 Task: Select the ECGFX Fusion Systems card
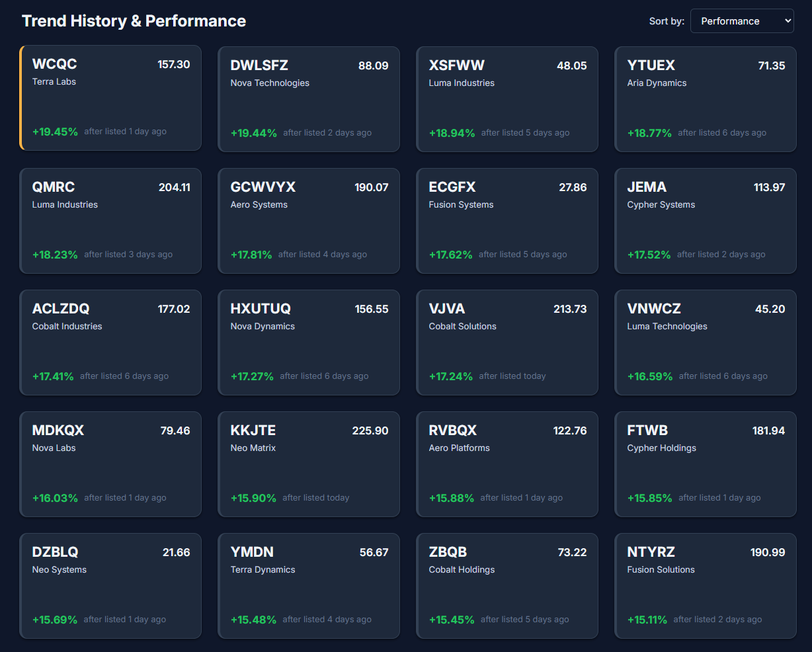pos(507,221)
